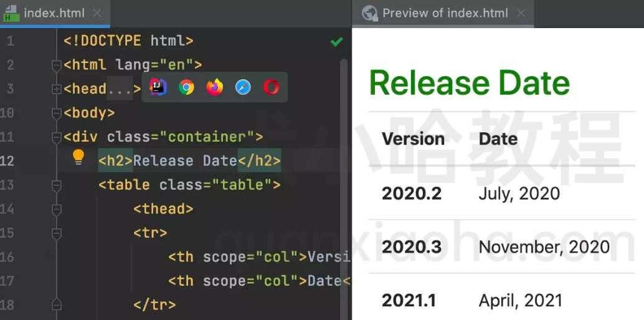Viewport: 644px width, 320px height.
Task: Click the Release Date heading in preview
Action: pos(470,83)
